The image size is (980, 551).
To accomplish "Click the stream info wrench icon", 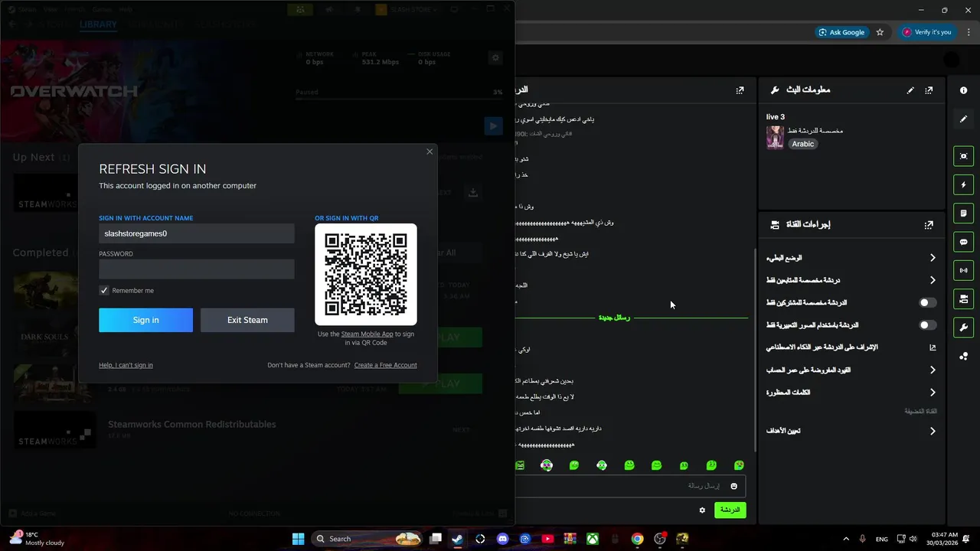I will coord(775,90).
